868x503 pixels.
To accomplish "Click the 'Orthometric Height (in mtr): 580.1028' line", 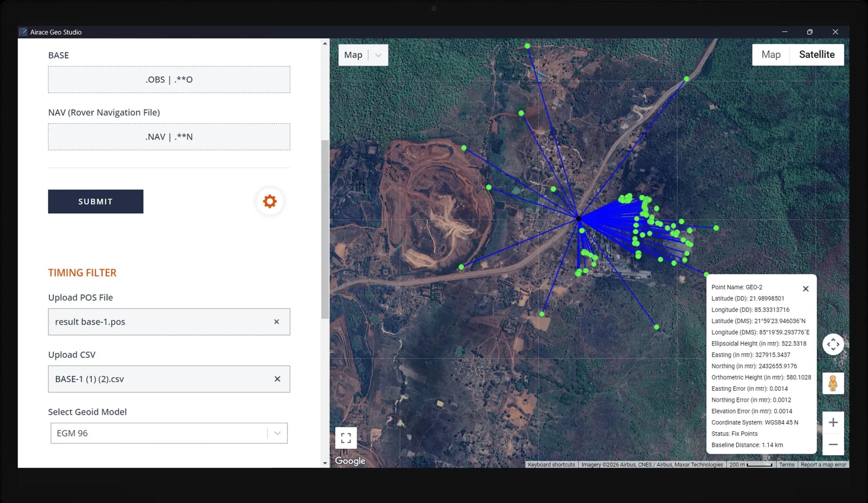I will (x=761, y=377).
